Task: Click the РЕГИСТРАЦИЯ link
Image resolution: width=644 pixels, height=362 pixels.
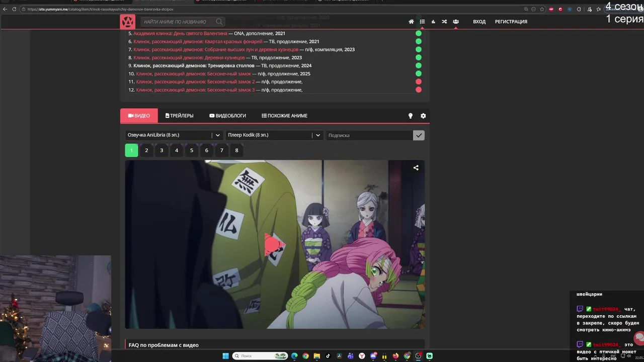Action: click(x=511, y=22)
